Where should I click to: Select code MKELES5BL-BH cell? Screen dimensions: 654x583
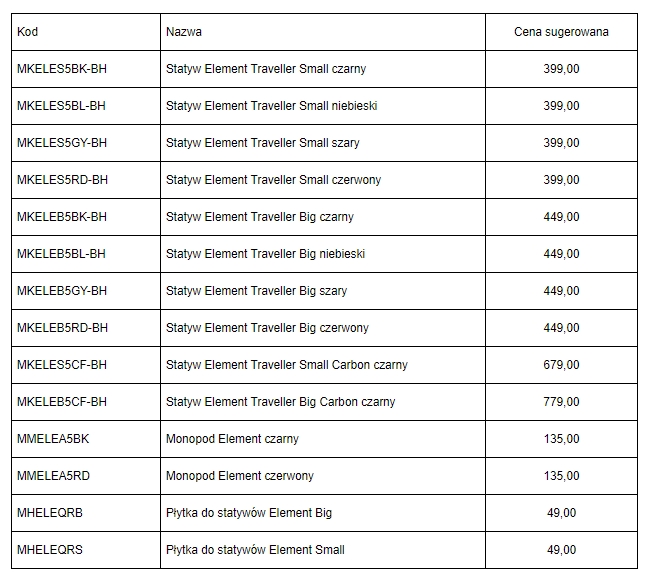tap(86, 106)
